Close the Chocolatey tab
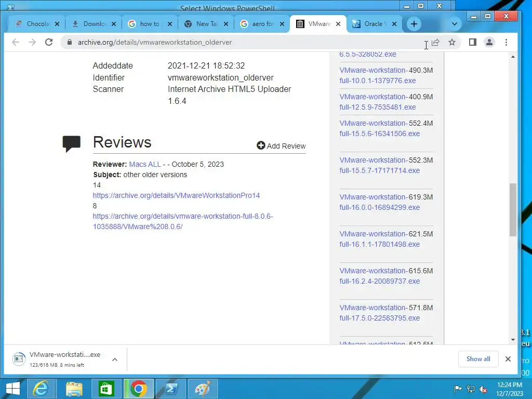The image size is (532, 399). point(57,24)
